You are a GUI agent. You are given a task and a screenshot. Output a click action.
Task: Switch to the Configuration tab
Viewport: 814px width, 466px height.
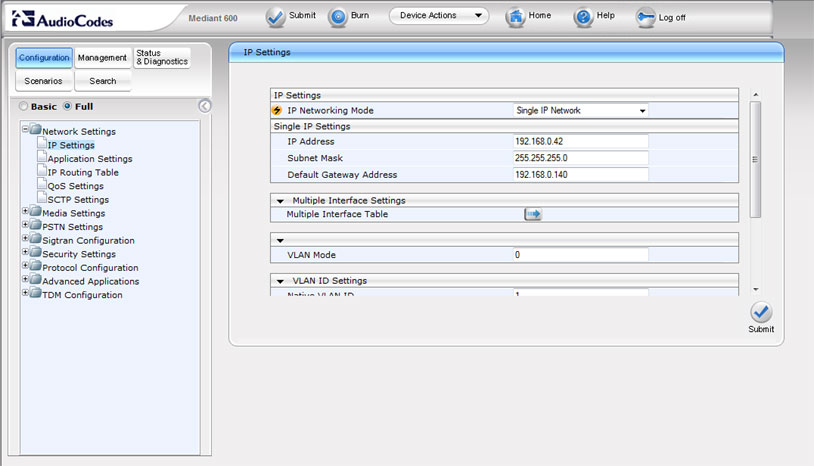point(44,58)
